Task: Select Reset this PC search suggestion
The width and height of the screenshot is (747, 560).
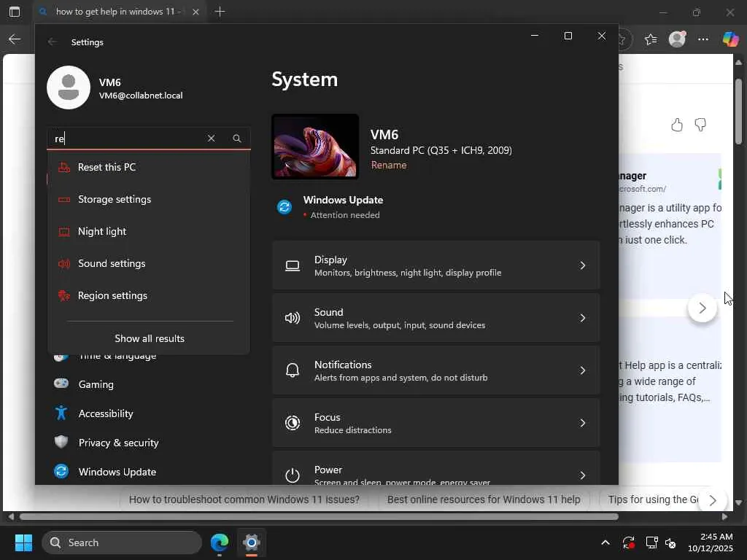Action: click(107, 167)
